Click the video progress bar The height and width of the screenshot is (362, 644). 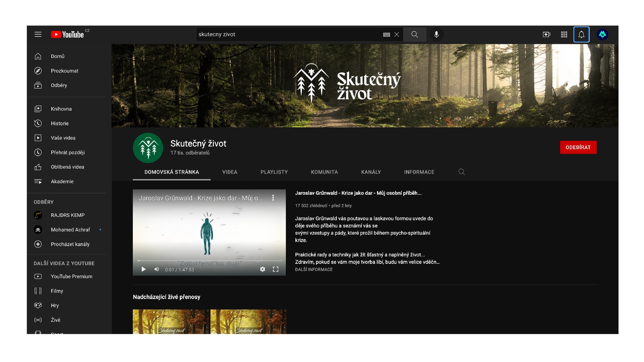210,260
